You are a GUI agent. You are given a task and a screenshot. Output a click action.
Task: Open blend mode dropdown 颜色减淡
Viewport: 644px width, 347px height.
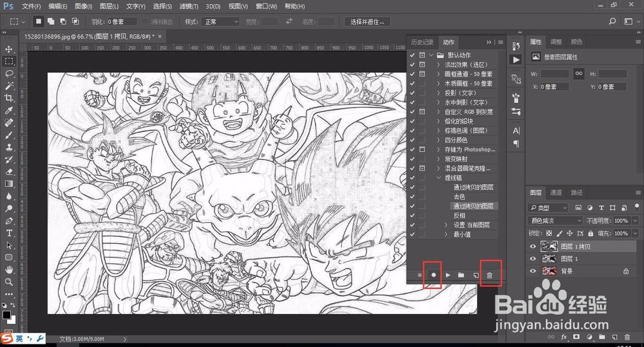555,221
